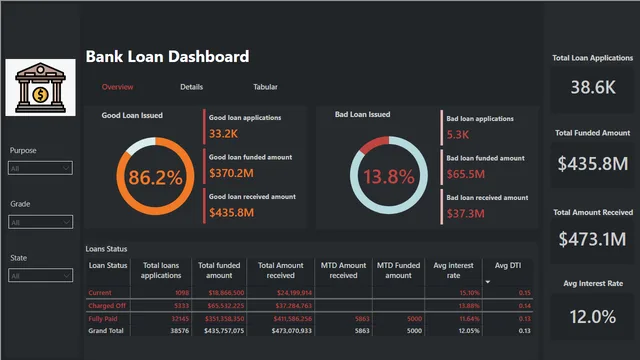Click the $473.1M Total Amount Received value
Screen dimensions: 640x360
(592, 239)
